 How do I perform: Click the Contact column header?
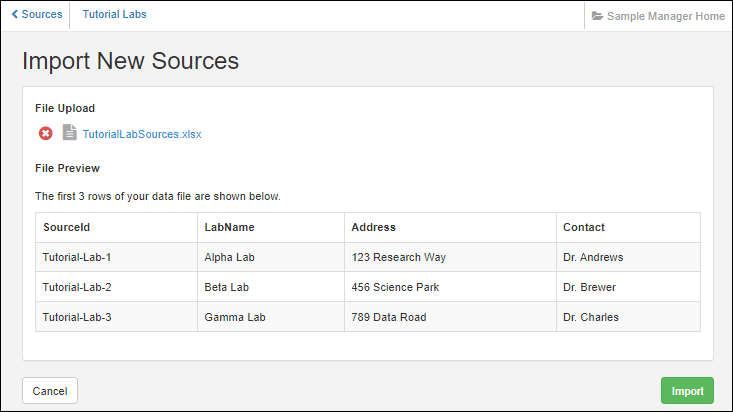coord(583,227)
